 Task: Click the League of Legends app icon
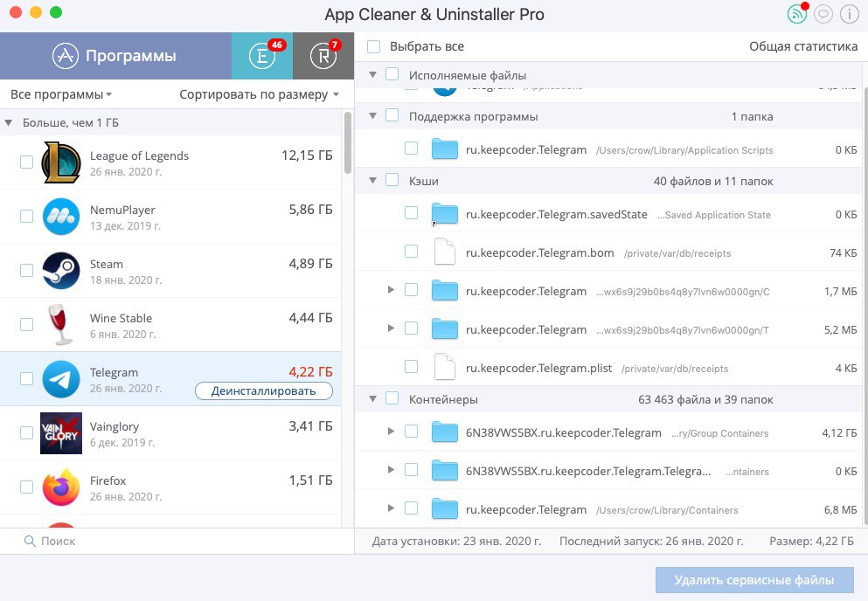61,162
